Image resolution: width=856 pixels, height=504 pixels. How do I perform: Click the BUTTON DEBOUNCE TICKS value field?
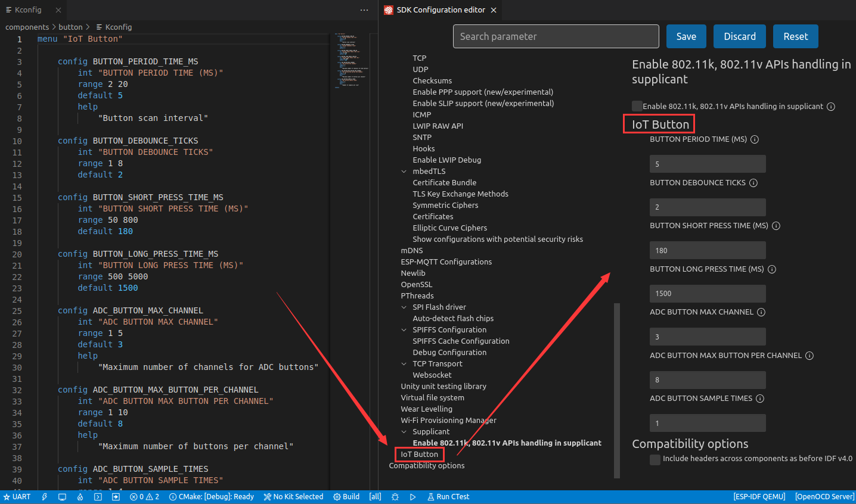pyautogui.click(x=708, y=207)
